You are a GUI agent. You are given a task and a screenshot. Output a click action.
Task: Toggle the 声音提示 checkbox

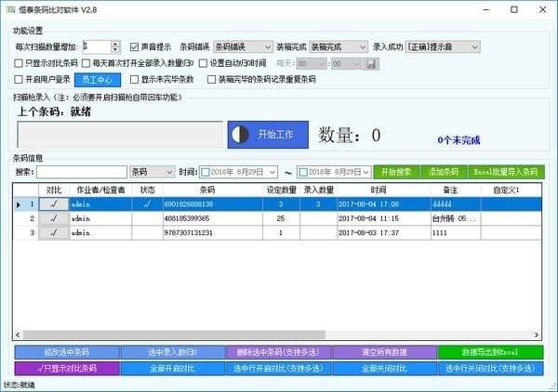(135, 46)
